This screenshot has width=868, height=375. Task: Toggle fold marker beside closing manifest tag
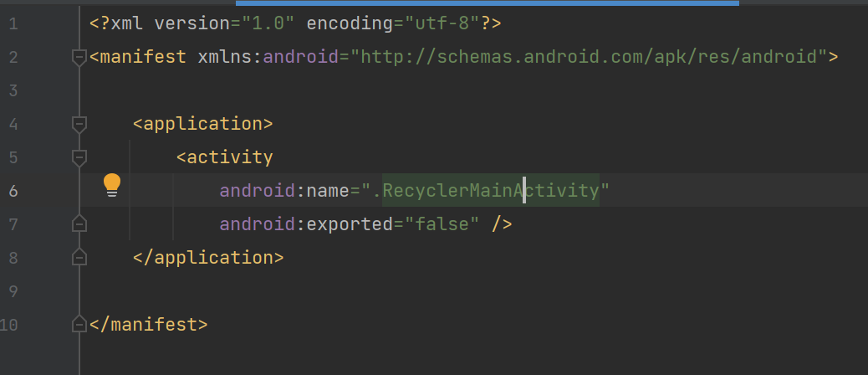pos(79,324)
